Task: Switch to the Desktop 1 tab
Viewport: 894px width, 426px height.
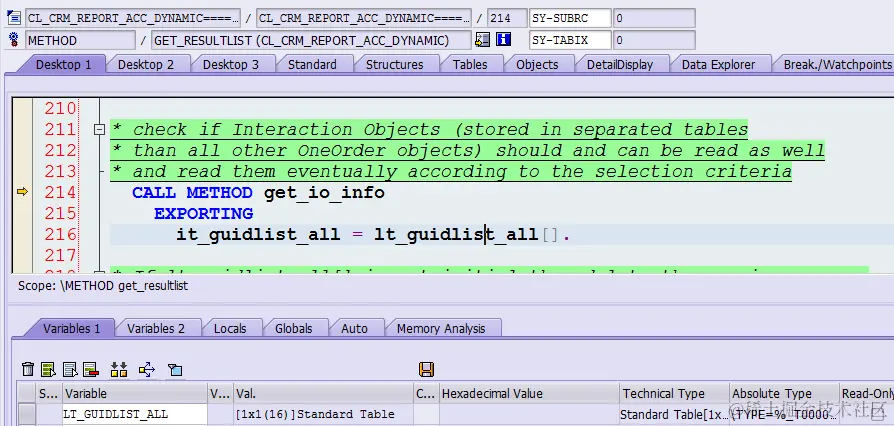Action: click(x=63, y=64)
